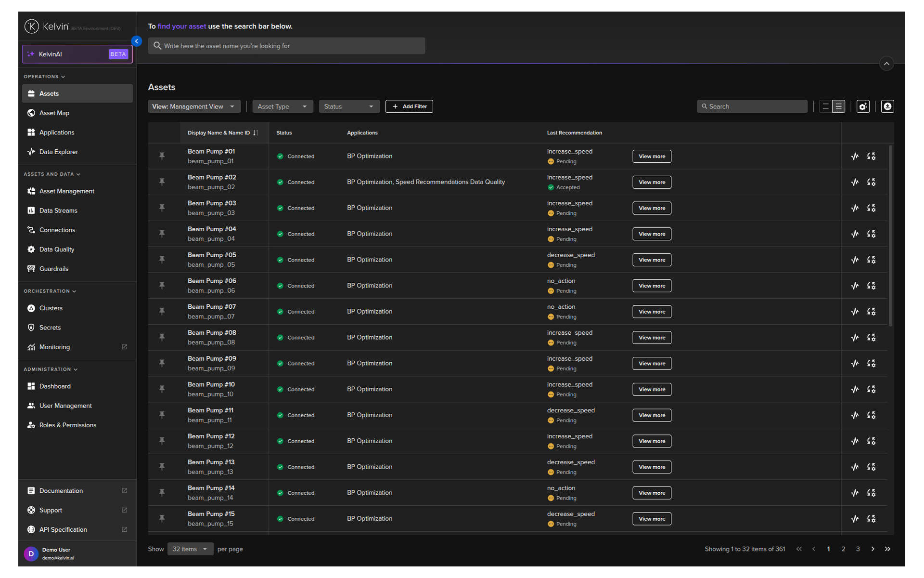Click the sync settings icon for Beam Pump #07
924x578 pixels.
(871, 312)
